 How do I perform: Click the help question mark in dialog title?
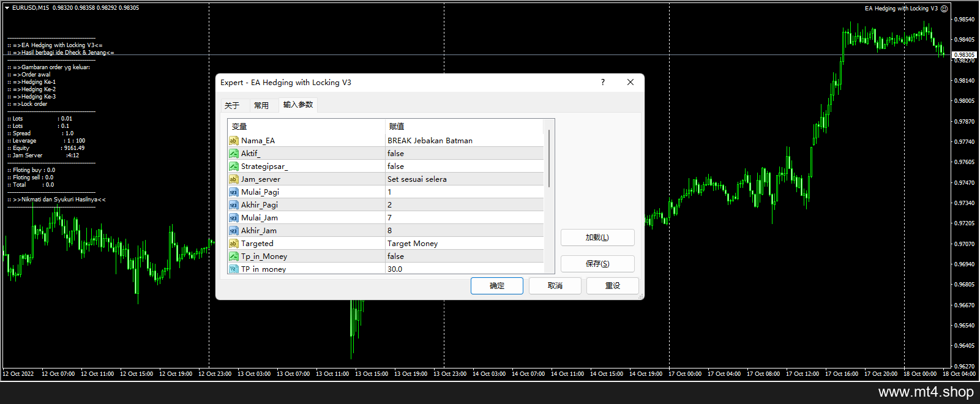pyautogui.click(x=603, y=82)
